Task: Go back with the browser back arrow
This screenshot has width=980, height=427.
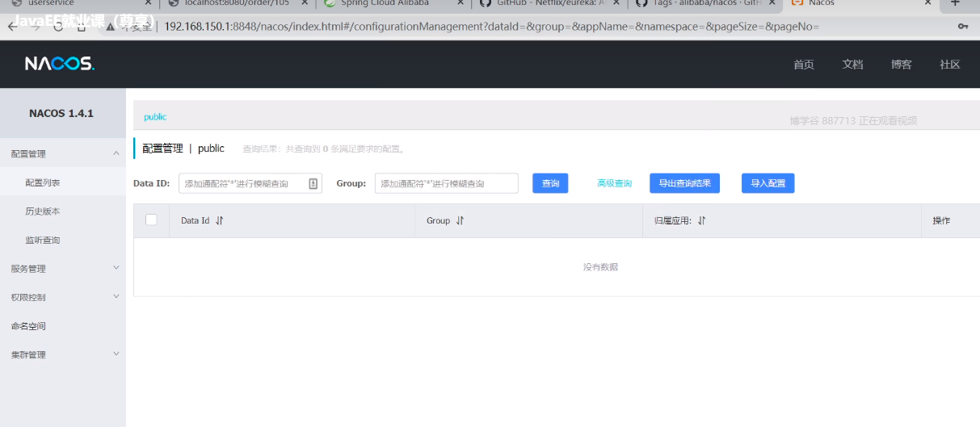Action: pyautogui.click(x=13, y=27)
